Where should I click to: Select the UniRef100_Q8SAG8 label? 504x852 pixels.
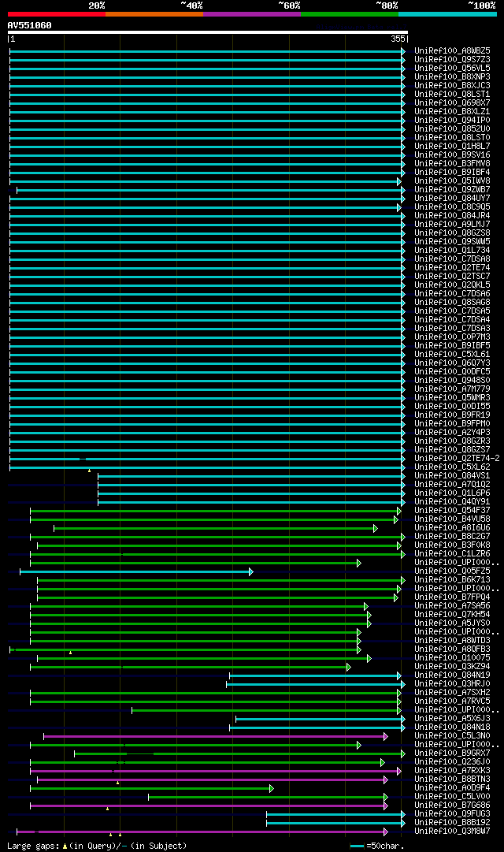point(452,303)
